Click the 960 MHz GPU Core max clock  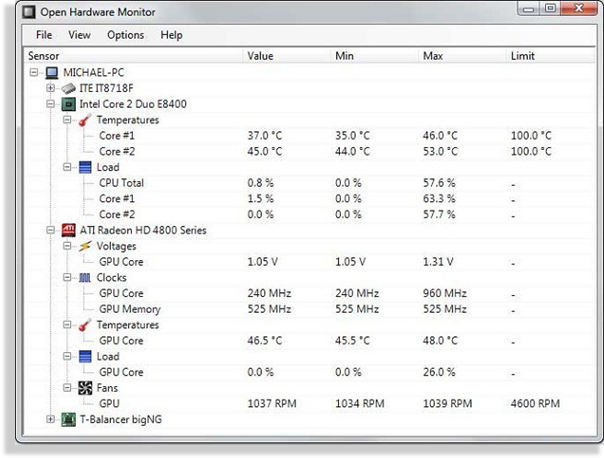(x=445, y=294)
